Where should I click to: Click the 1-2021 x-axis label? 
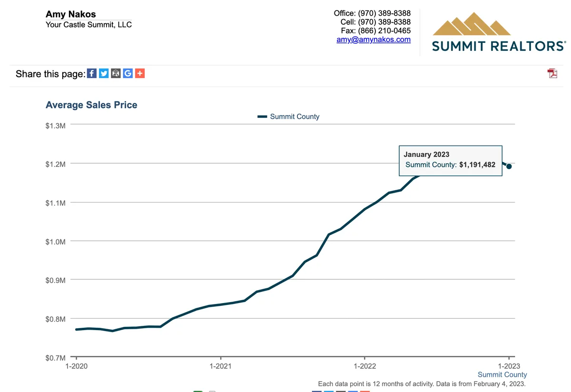pyautogui.click(x=220, y=366)
